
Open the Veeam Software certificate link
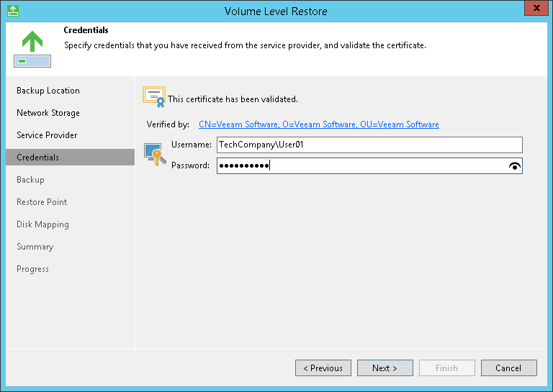pos(318,124)
